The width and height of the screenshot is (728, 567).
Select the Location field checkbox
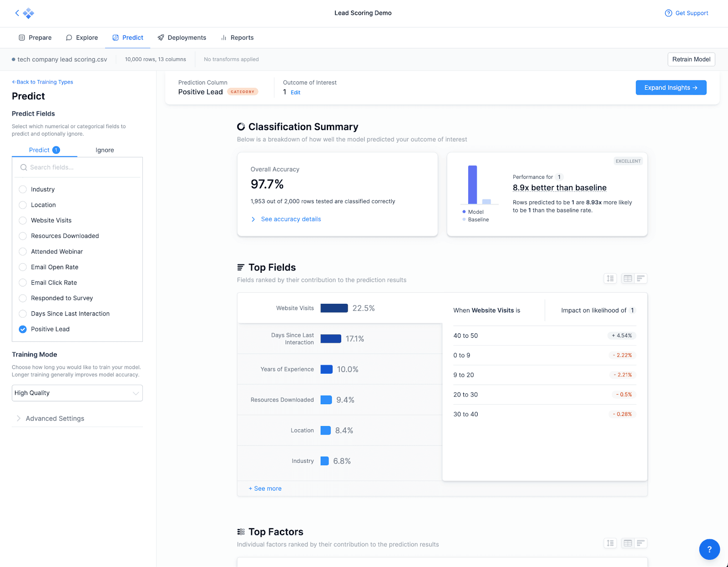pyautogui.click(x=23, y=205)
